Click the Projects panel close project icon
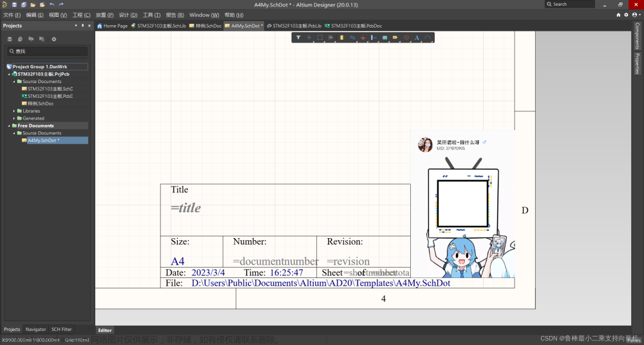The height and width of the screenshot is (345, 644). 41,39
